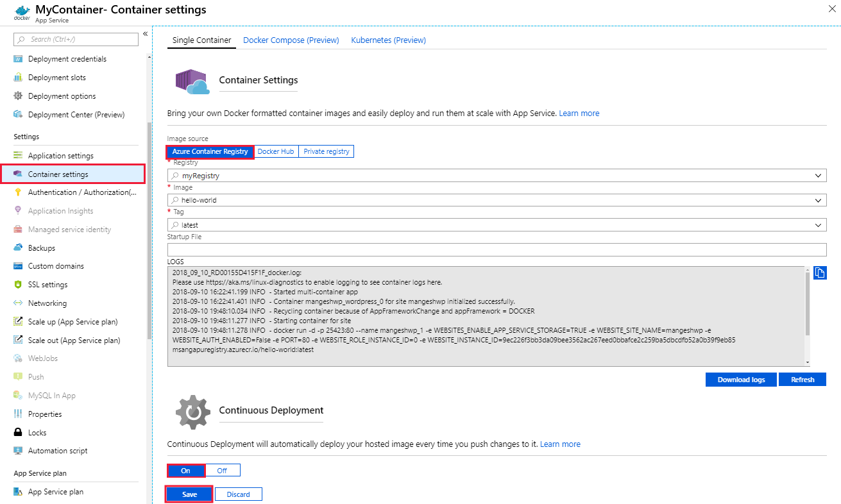Click the SSL settings shield icon
This screenshot has width=841, height=504.
(18, 285)
